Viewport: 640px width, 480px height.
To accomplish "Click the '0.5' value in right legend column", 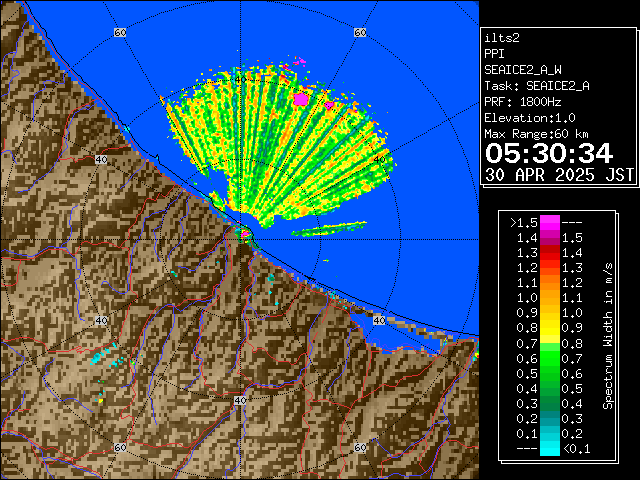I will point(572,389).
